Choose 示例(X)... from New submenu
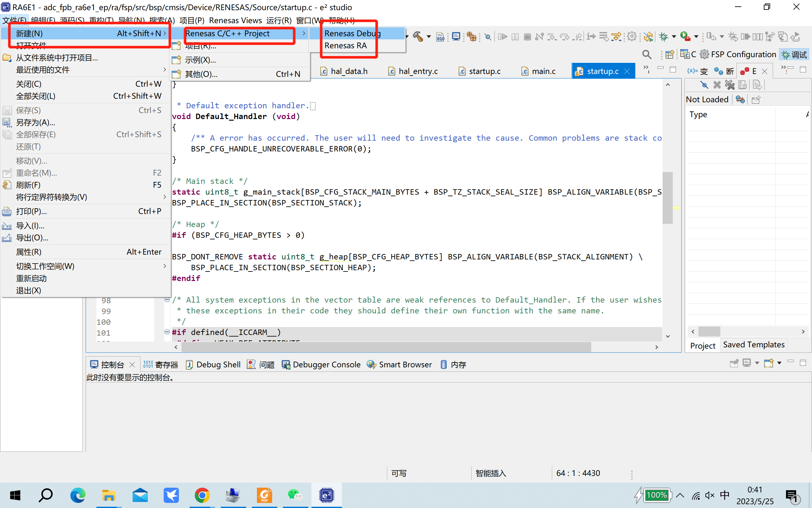This screenshot has height=508, width=812. pyautogui.click(x=239, y=60)
